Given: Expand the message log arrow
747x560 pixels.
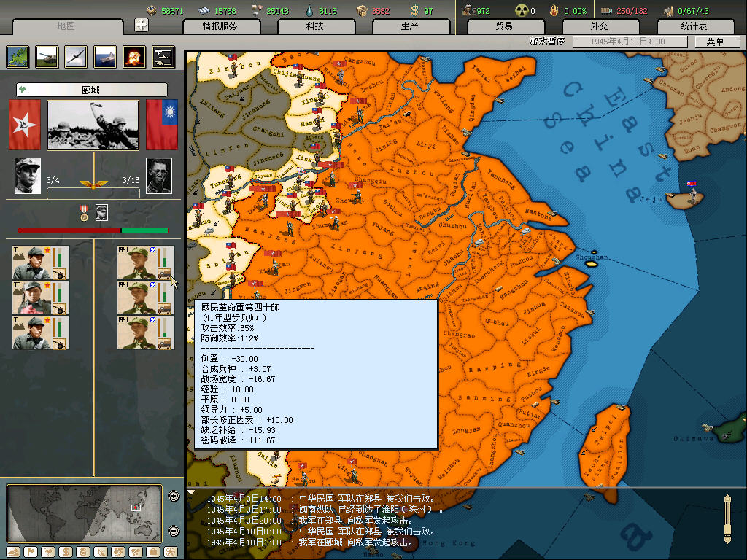Looking at the screenshot, I should (191, 492).
